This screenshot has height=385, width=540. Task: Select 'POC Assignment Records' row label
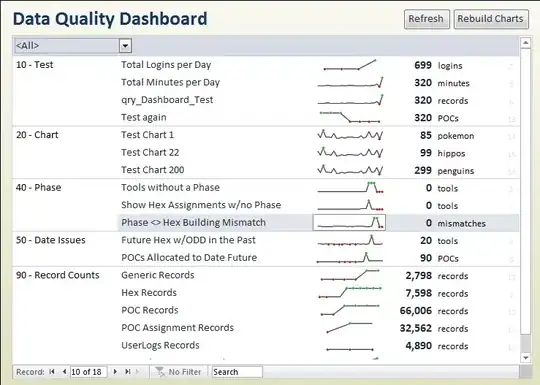coord(177,328)
